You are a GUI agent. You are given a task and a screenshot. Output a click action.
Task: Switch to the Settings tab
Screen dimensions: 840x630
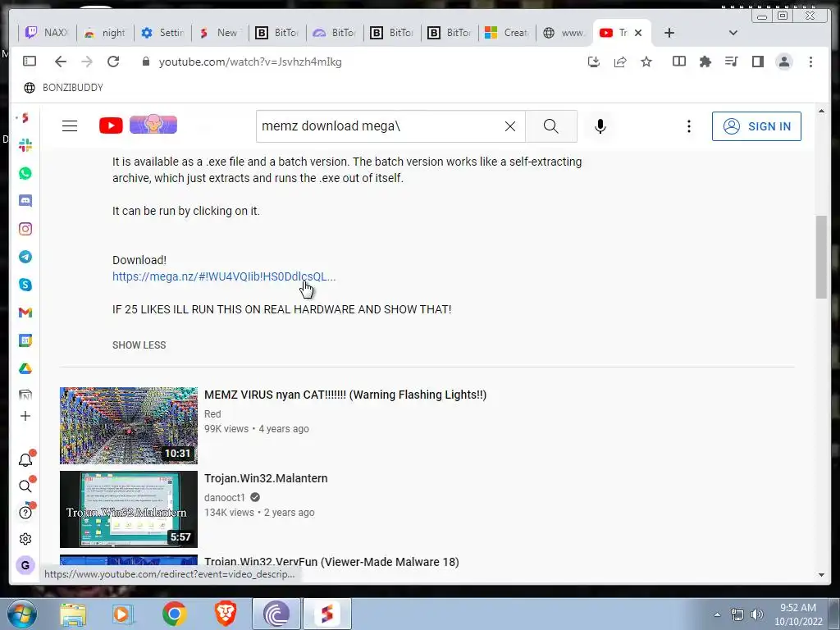pos(162,33)
